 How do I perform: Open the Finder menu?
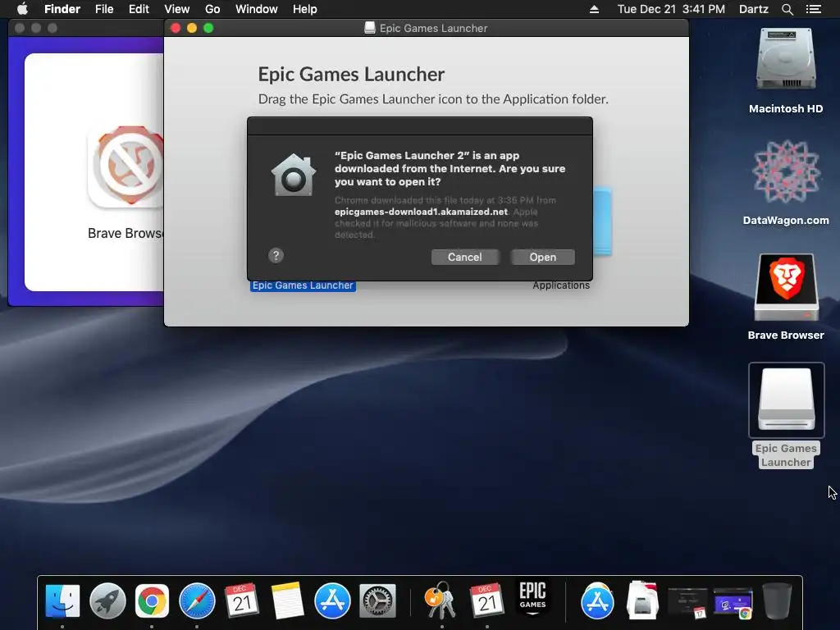(x=62, y=9)
